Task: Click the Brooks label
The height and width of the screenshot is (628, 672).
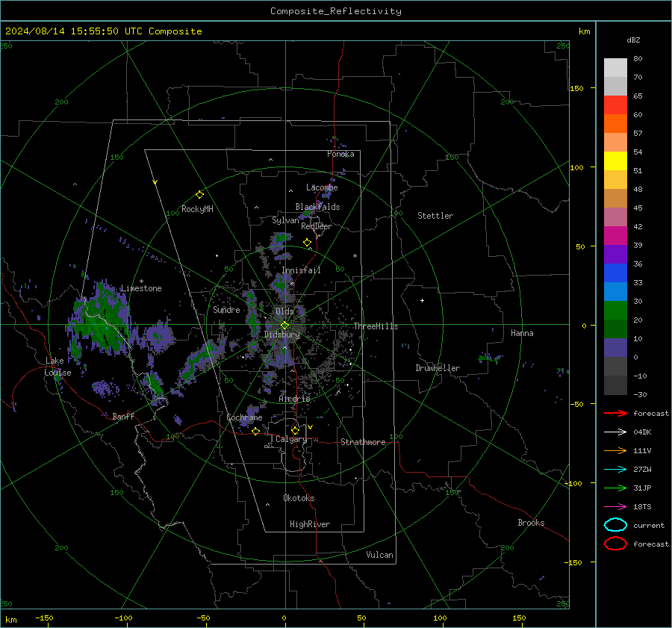Action: [531, 523]
